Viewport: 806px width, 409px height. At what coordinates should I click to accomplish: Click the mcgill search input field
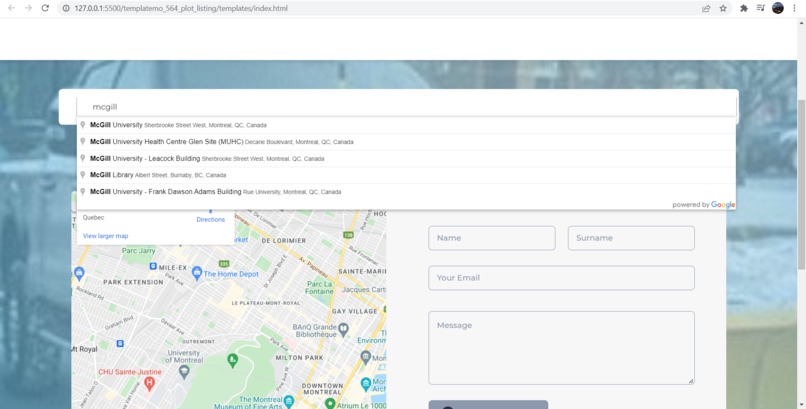click(406, 107)
